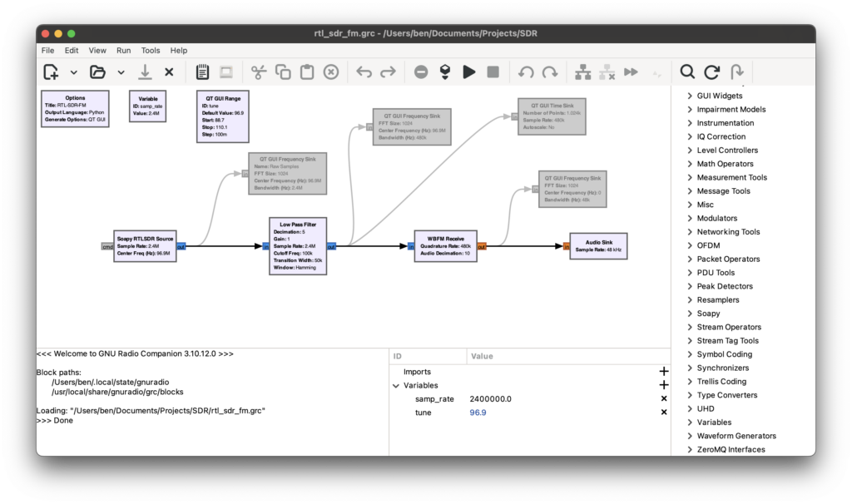Screen dimensions: 852x504
Task: Click the Undo arrow in toolbar
Action: (x=364, y=72)
